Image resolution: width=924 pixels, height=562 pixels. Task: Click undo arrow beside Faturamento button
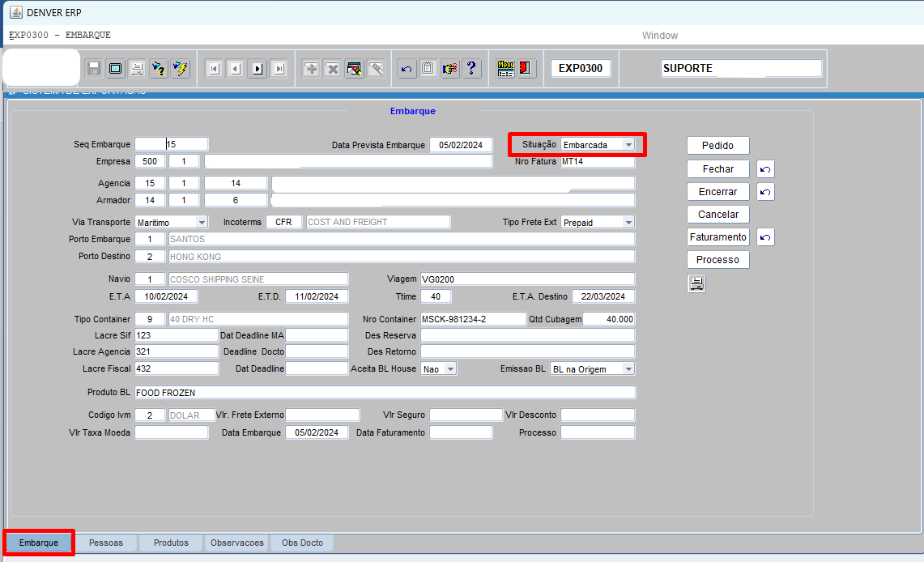(765, 236)
